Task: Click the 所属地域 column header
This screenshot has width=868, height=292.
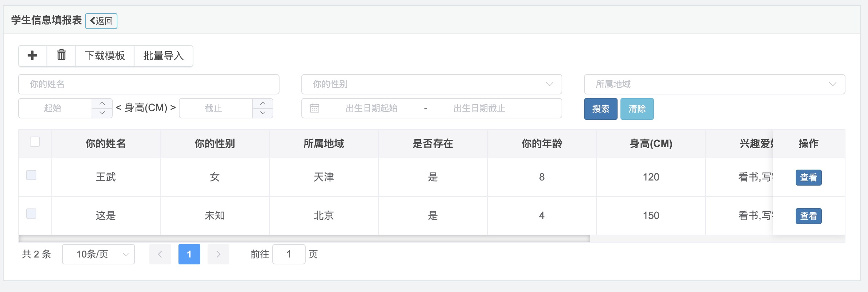Action: (x=324, y=144)
